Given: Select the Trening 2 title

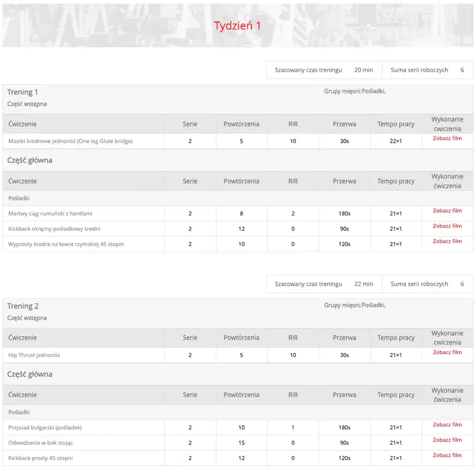Looking at the screenshot, I should tap(23, 306).
